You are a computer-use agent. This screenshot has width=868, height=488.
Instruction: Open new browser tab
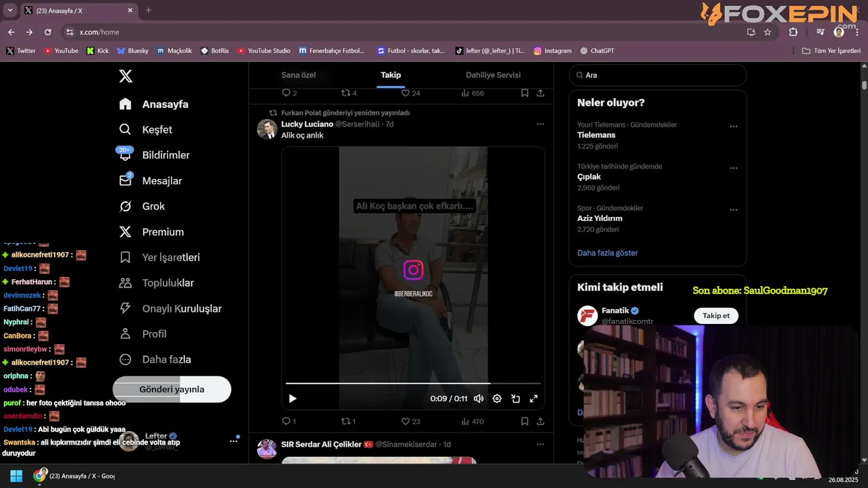tap(149, 10)
